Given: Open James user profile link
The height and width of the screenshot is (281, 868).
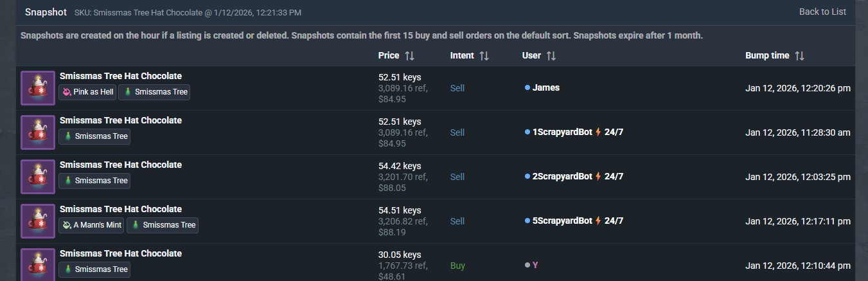Looking at the screenshot, I should pos(546,87).
